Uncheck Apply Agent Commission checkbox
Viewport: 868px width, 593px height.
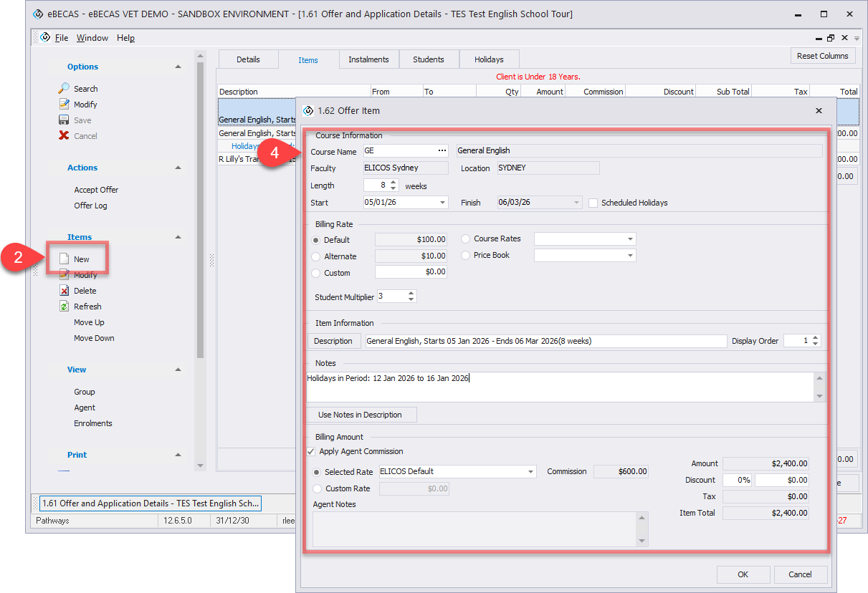[311, 452]
